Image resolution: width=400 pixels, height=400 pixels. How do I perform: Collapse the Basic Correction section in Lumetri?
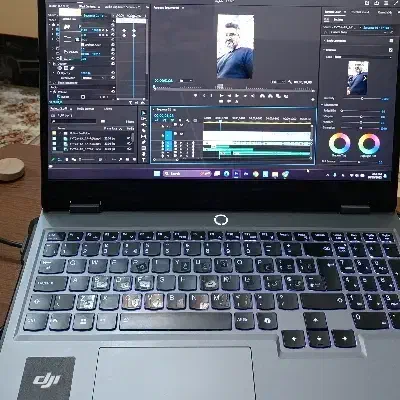(324, 41)
